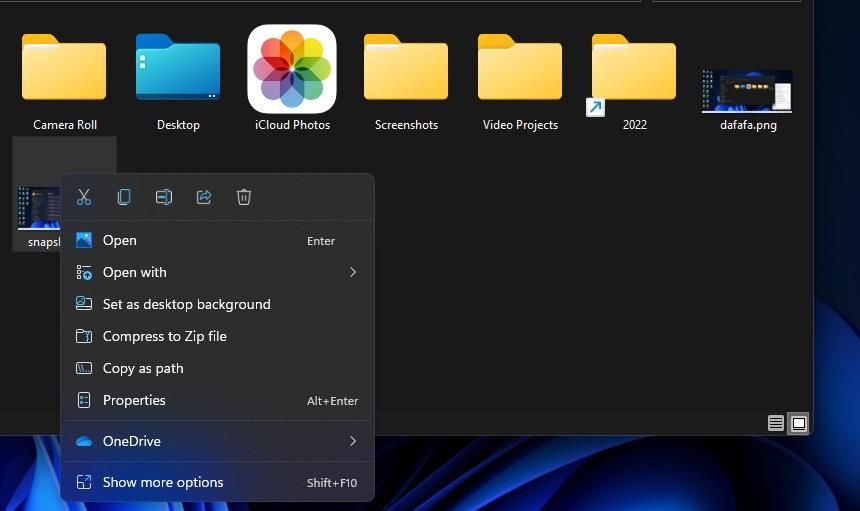This screenshot has height=511, width=860.
Task: Select the dafafa.png thumbnail
Action: (747, 91)
